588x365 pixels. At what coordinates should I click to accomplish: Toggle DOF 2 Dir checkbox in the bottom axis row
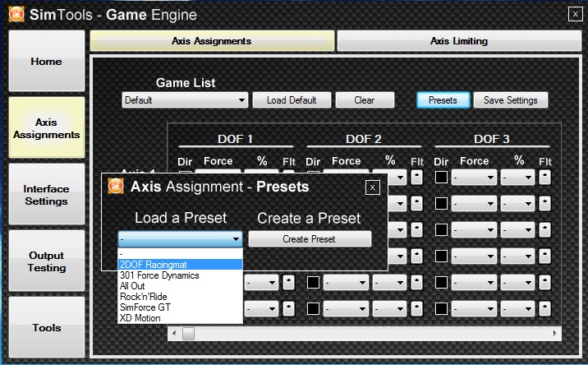point(313,308)
